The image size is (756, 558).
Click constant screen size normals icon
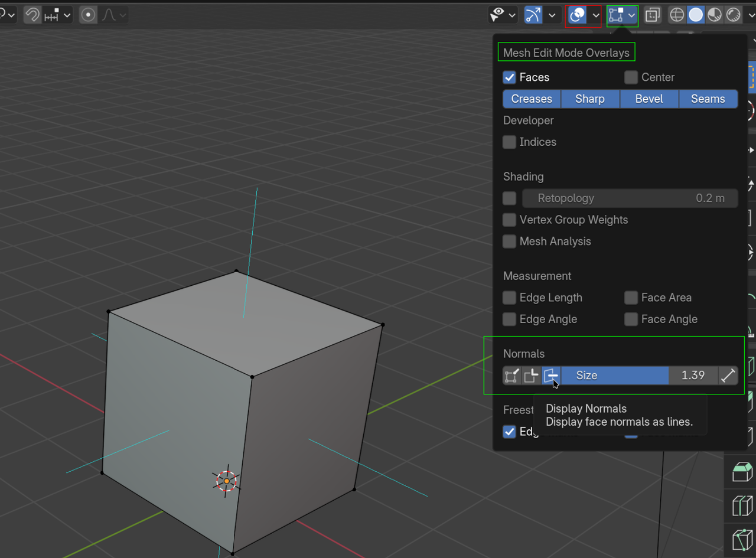tap(728, 376)
